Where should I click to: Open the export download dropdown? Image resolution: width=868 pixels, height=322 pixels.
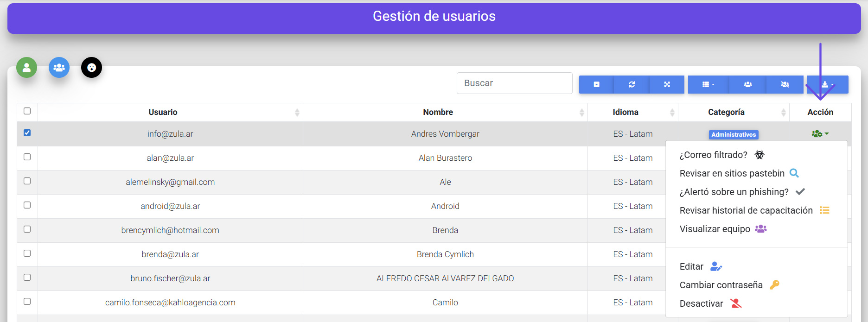(x=827, y=84)
